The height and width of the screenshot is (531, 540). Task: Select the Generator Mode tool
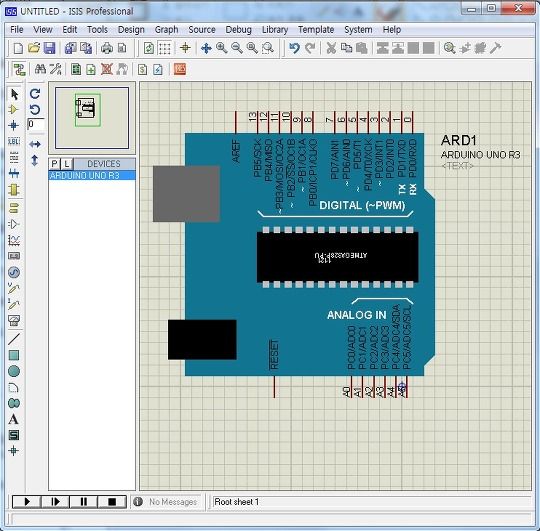click(14, 272)
